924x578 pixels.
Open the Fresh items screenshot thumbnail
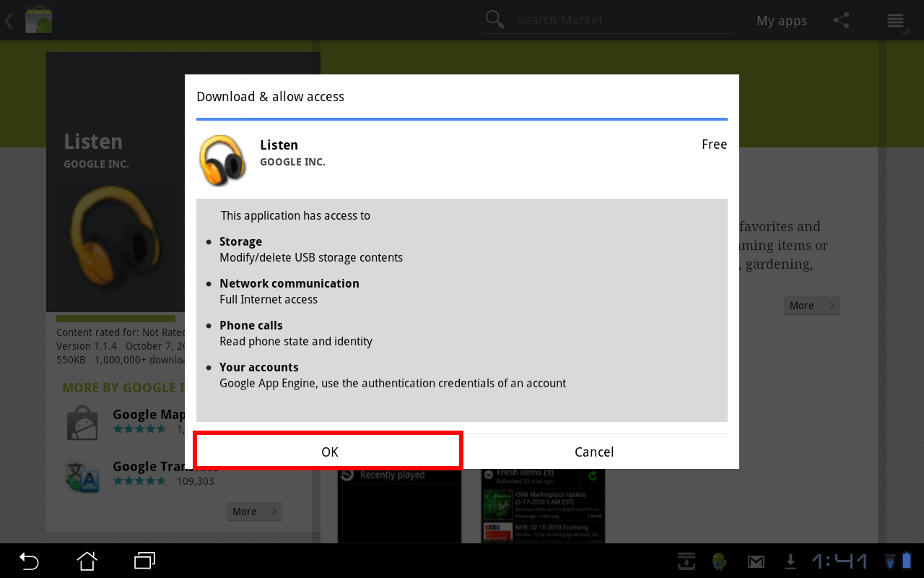[x=543, y=506]
